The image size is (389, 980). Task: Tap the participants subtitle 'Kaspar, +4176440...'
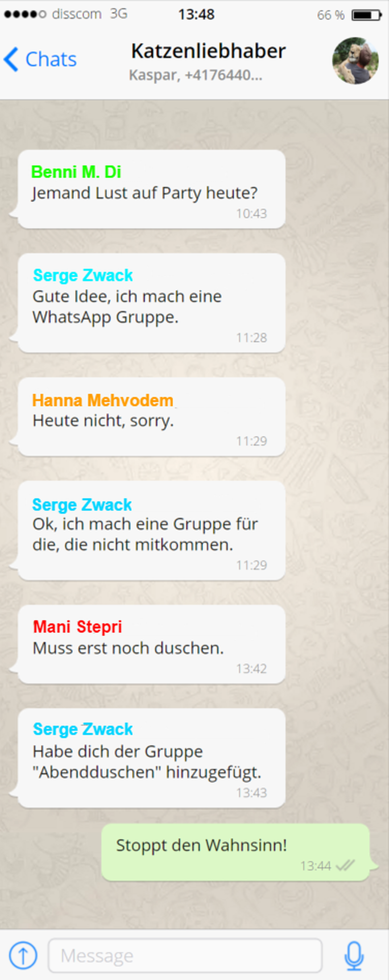(x=196, y=75)
